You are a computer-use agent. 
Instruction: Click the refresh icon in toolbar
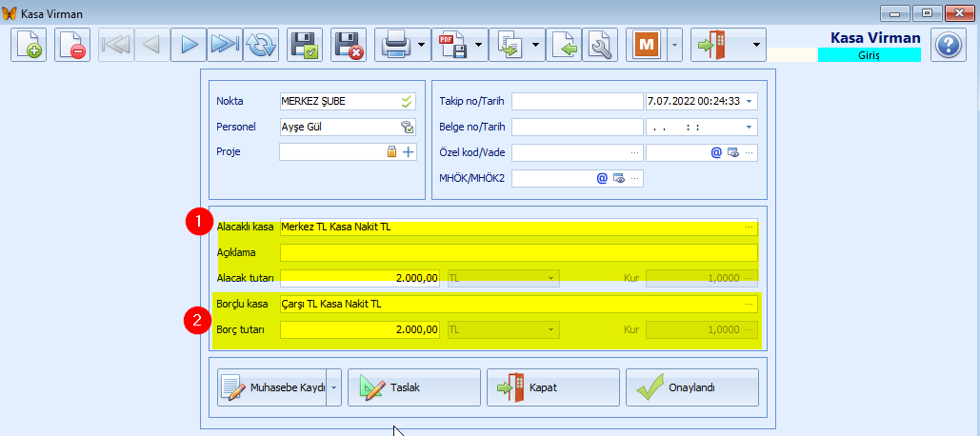point(260,45)
